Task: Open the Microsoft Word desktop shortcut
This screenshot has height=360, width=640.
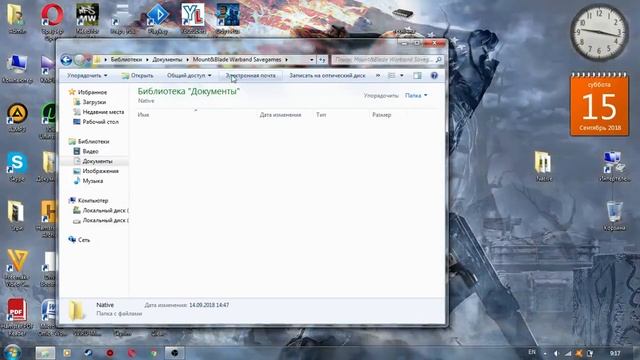Action: (49, 310)
